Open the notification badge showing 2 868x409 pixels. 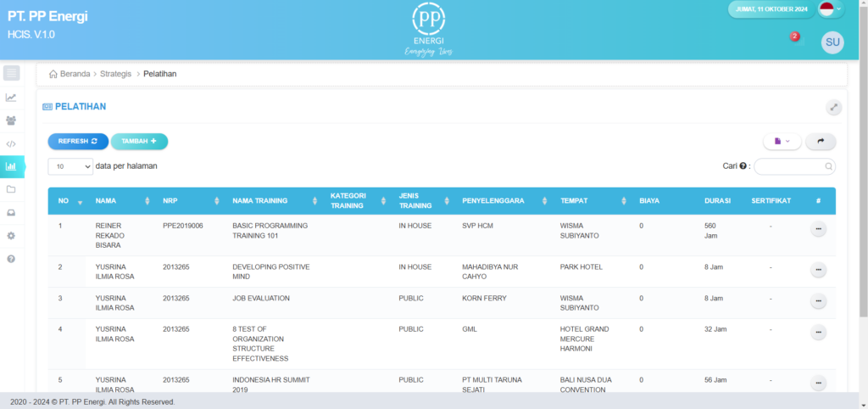794,37
